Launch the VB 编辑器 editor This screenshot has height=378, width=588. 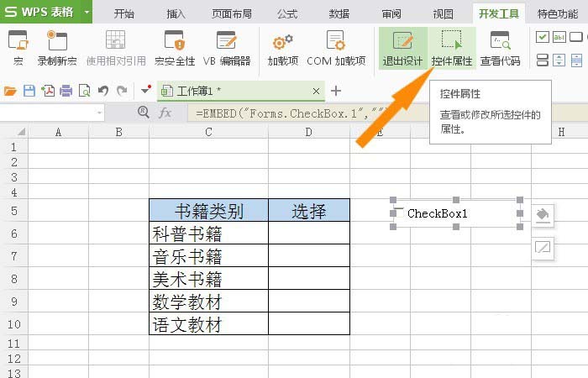pos(225,42)
